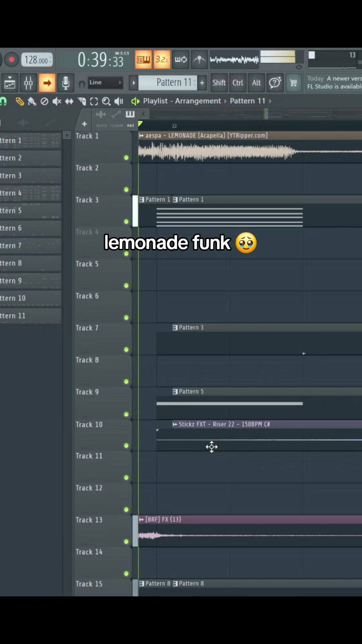The image size is (362, 644).
Task: Select the Paint brush tool
Action: click(32, 101)
